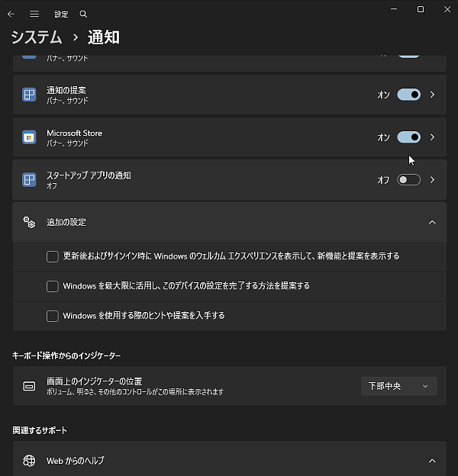Image resolution: width=458 pixels, height=476 pixels.
Task: Open Microsoft Store notification details chevron
Action: pos(433,137)
